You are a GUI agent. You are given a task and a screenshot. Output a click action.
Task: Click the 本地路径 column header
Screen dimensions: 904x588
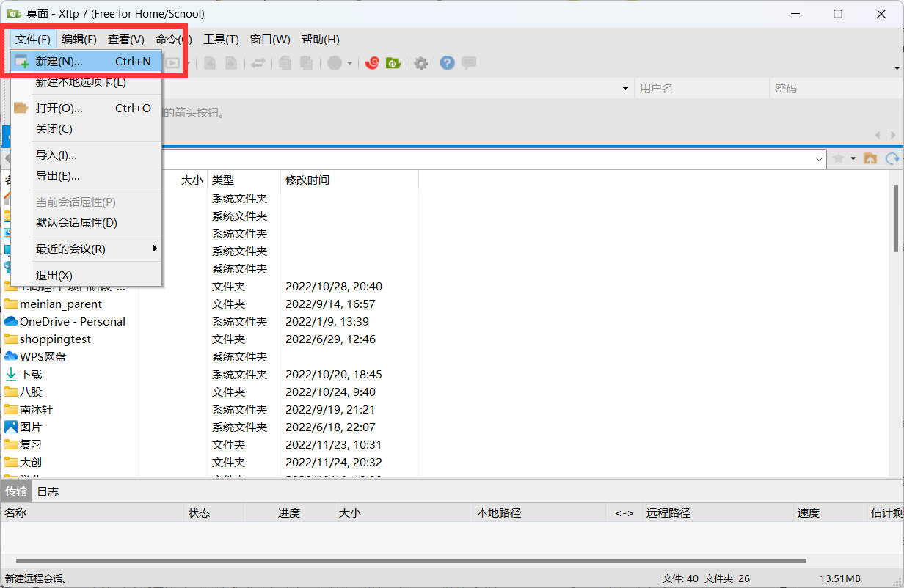539,513
